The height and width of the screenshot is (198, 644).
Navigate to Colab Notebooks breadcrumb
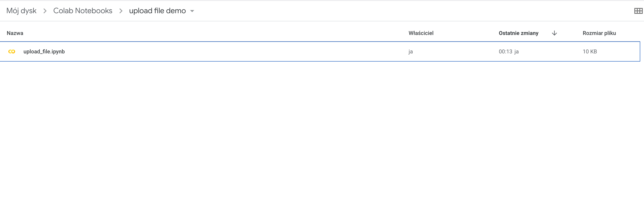click(83, 11)
